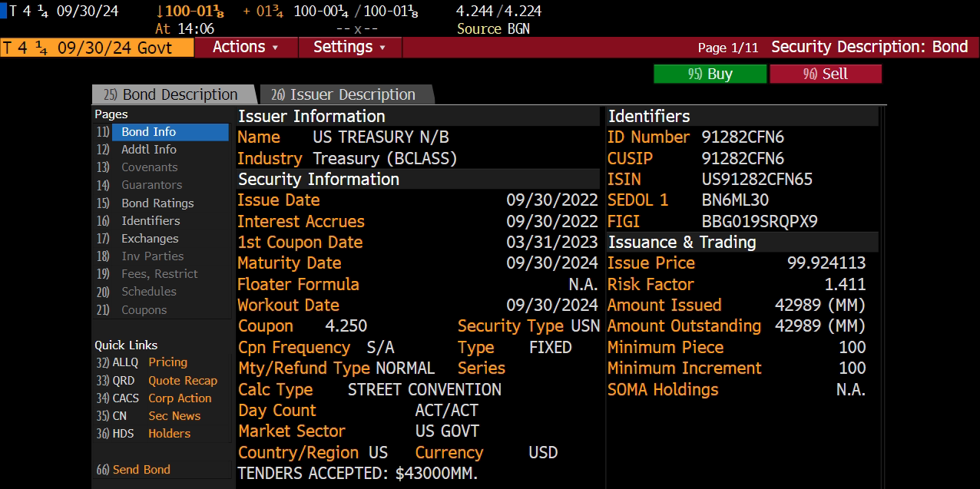Click the green Buy button
This screenshot has width=980, height=489.
(710, 74)
